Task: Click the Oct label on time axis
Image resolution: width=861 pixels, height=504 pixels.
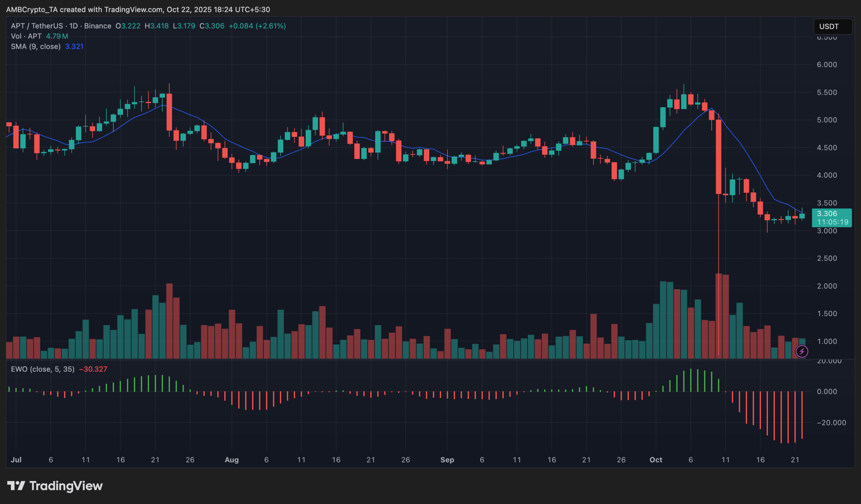Action: [656, 460]
